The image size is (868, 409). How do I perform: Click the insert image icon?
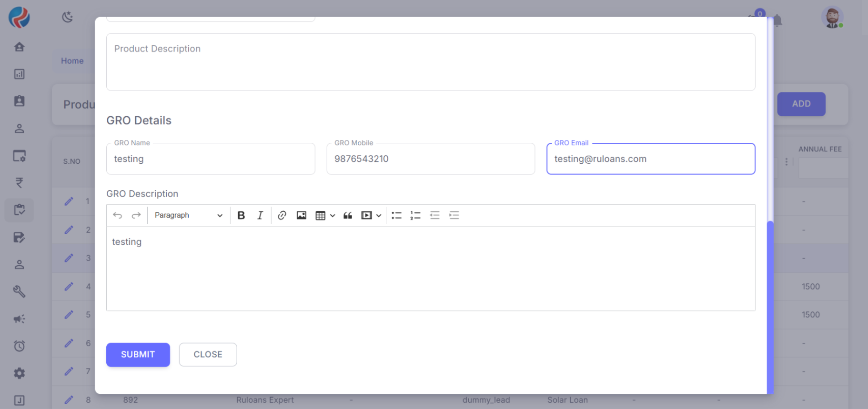pyautogui.click(x=302, y=215)
